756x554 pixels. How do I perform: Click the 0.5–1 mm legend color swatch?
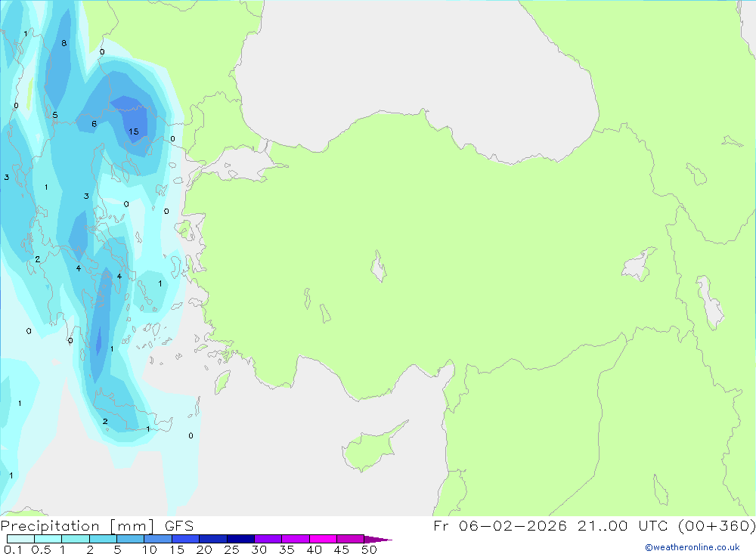pyautogui.click(x=48, y=539)
